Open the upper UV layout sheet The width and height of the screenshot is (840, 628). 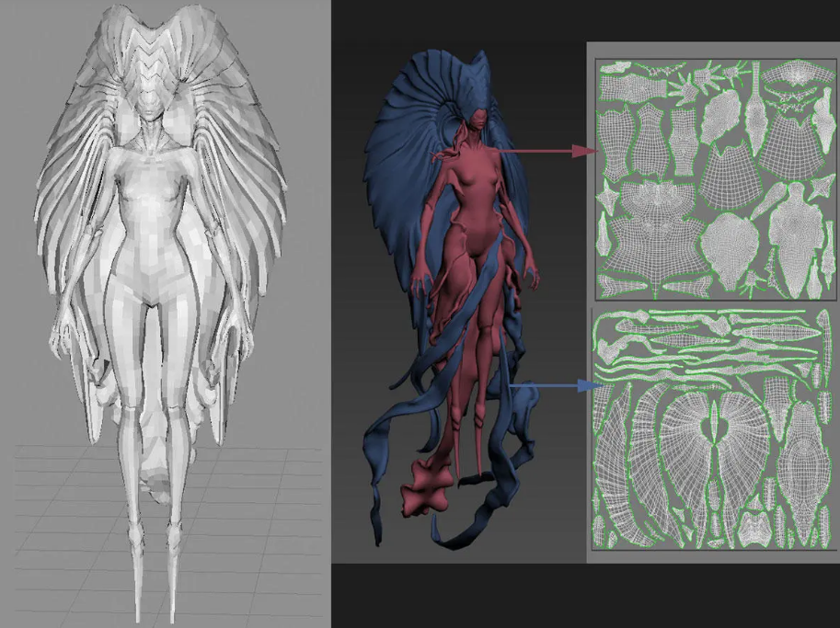pos(717,179)
